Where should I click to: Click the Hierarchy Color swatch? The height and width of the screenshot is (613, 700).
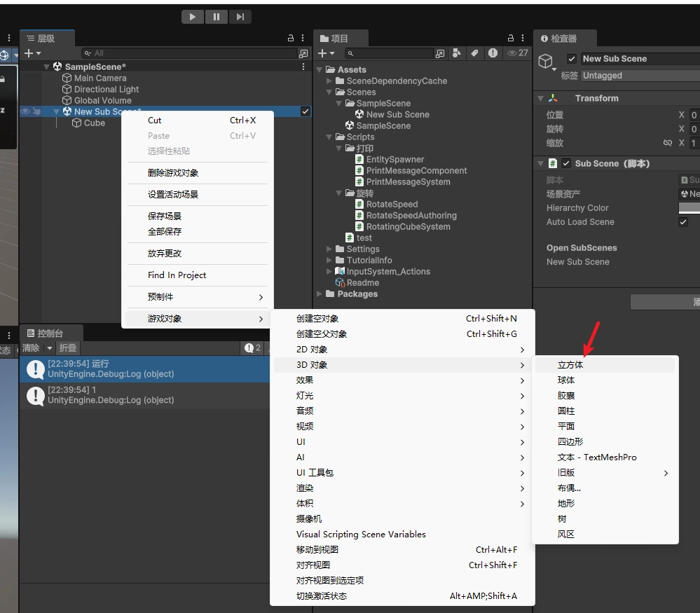pos(689,207)
